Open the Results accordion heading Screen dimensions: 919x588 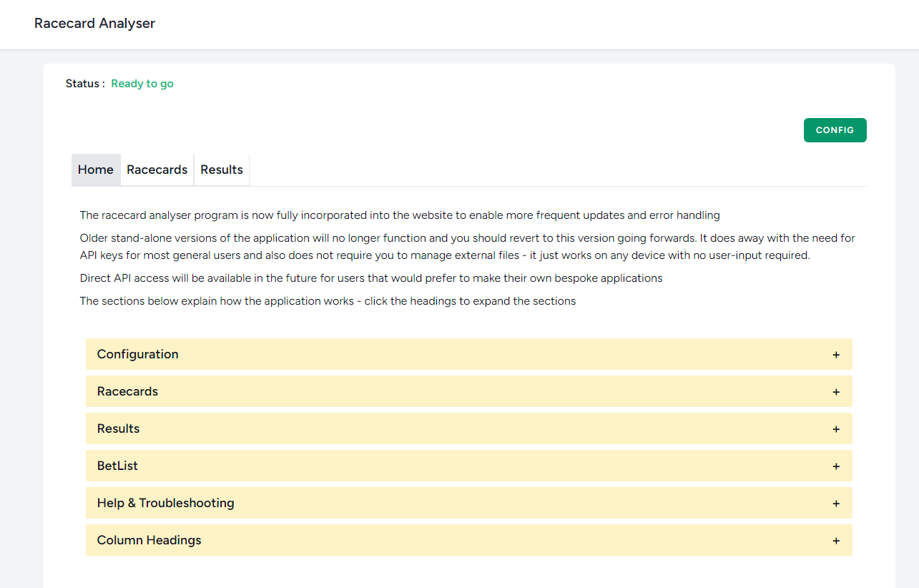pyautogui.click(x=119, y=428)
